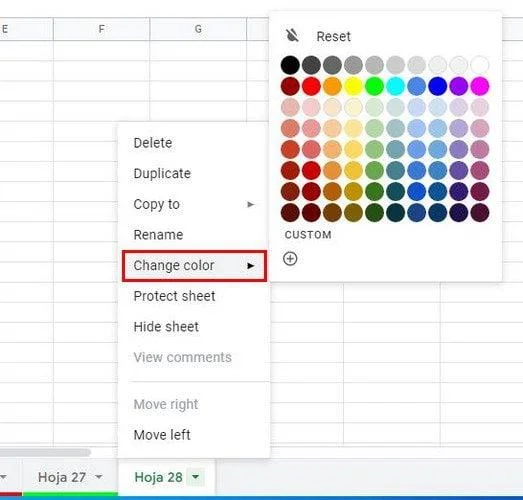Select Rename in the sheet menu
Viewport: 523px width, 500px height.
click(x=158, y=235)
